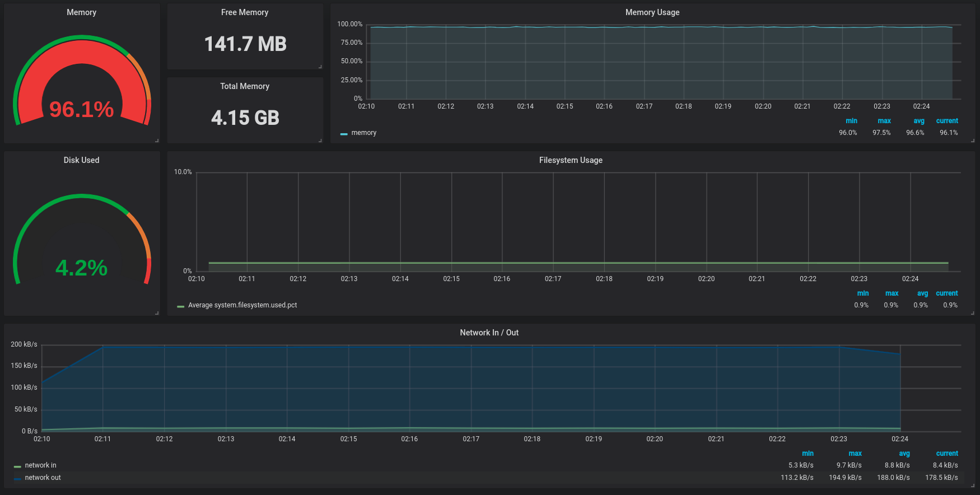980x495 pixels.
Task: Open color picker for network in swatch
Action: pos(17,466)
